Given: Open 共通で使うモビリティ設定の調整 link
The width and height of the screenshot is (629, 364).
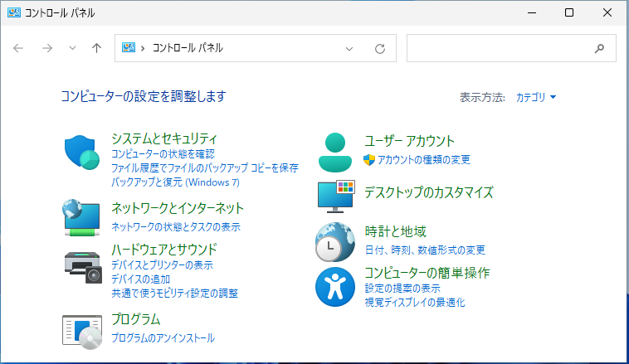Looking at the screenshot, I should click(174, 293).
